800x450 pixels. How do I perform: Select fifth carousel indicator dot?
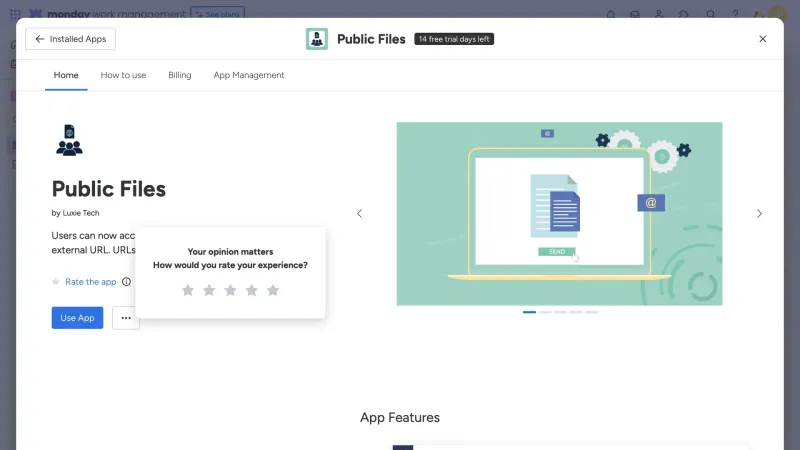click(591, 312)
